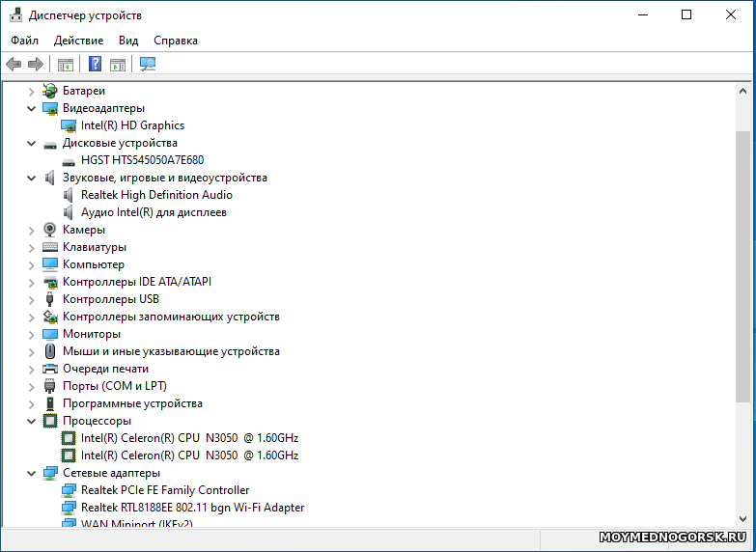Expand the Батареи category
This screenshot has width=756, height=552.
pos(31,91)
